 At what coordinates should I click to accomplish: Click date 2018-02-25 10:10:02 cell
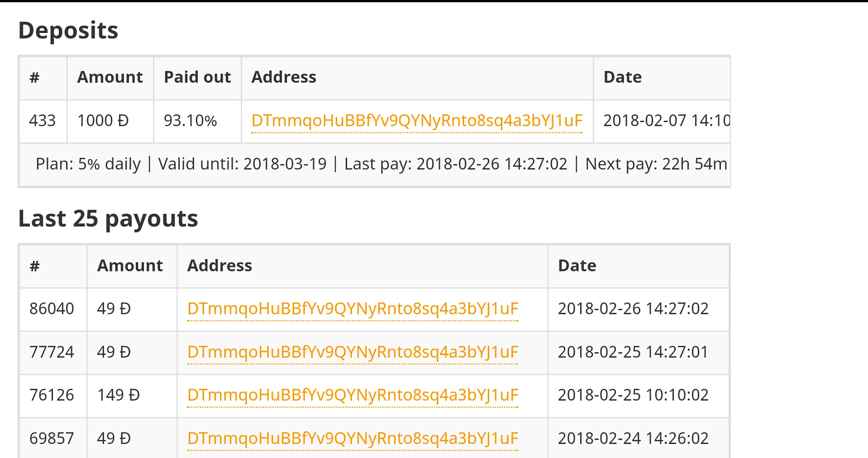[x=638, y=395]
